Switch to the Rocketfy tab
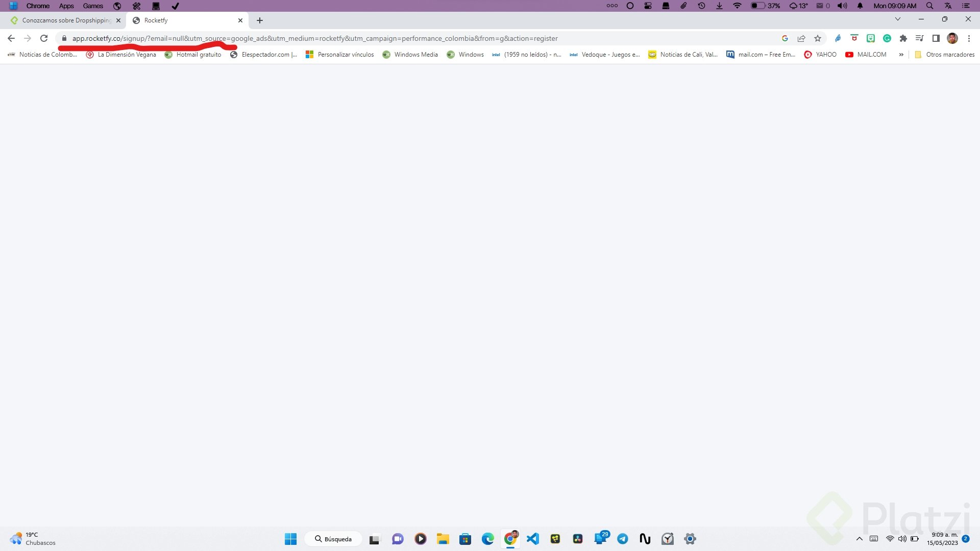 point(179,20)
